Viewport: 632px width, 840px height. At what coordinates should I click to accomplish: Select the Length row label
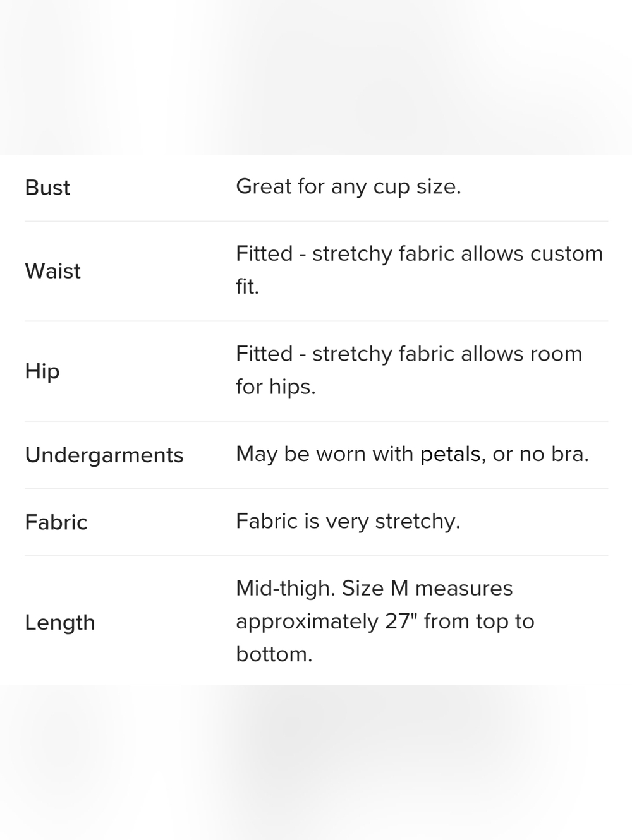click(60, 623)
